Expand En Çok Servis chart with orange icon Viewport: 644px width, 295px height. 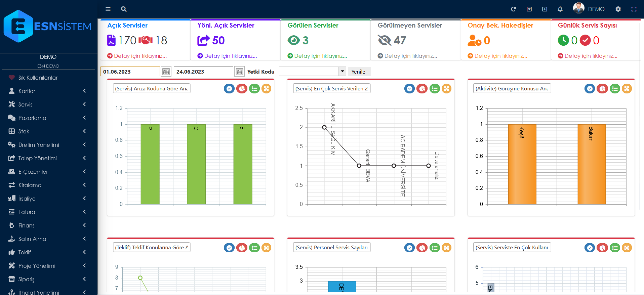(446, 89)
